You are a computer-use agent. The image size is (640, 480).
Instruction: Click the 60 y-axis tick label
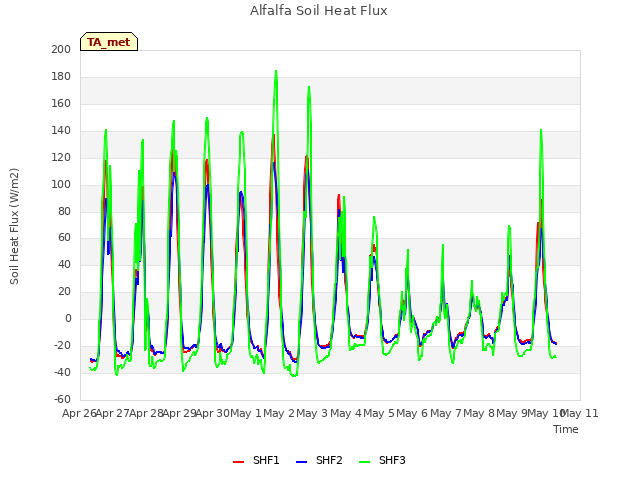64,238
